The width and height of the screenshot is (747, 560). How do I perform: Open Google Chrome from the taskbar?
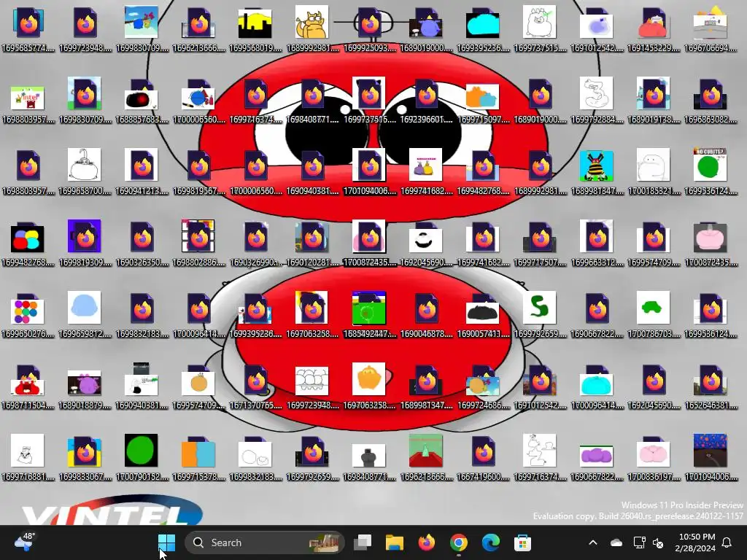[x=458, y=542]
